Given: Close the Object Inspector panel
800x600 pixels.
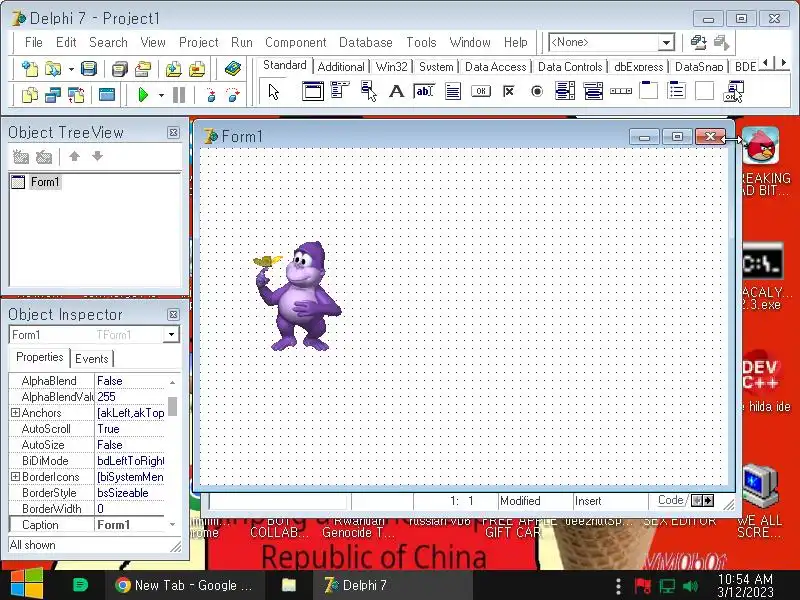Looking at the screenshot, I should tap(173, 314).
